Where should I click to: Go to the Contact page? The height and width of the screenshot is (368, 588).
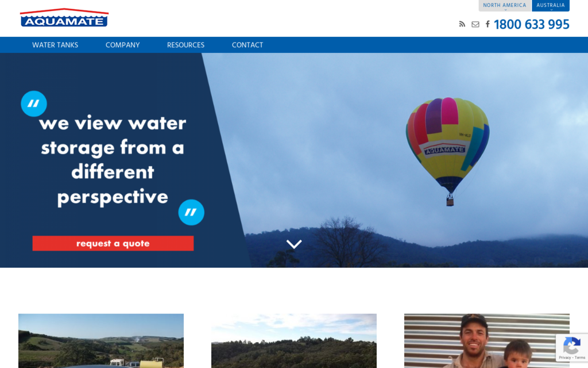(x=247, y=45)
